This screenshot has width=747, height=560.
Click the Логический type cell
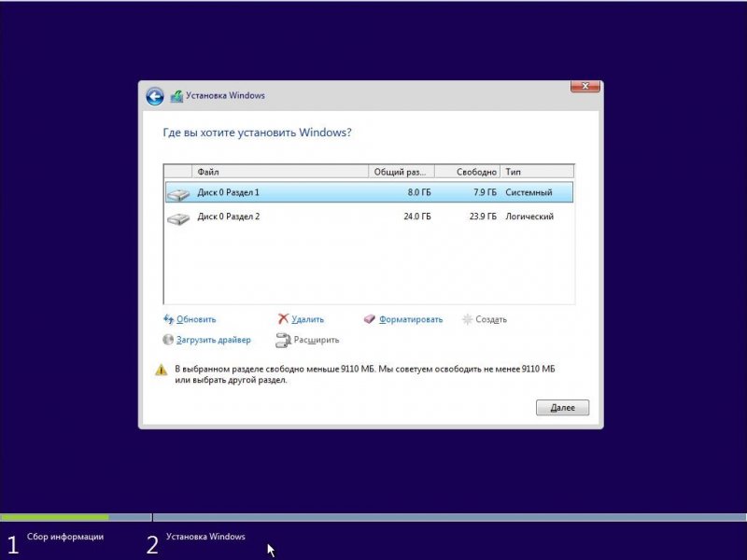coord(529,217)
